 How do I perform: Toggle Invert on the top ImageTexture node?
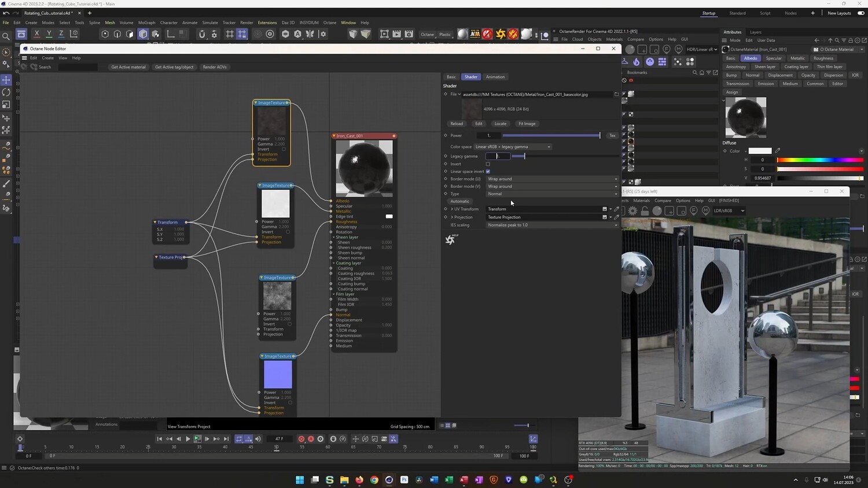(x=284, y=149)
